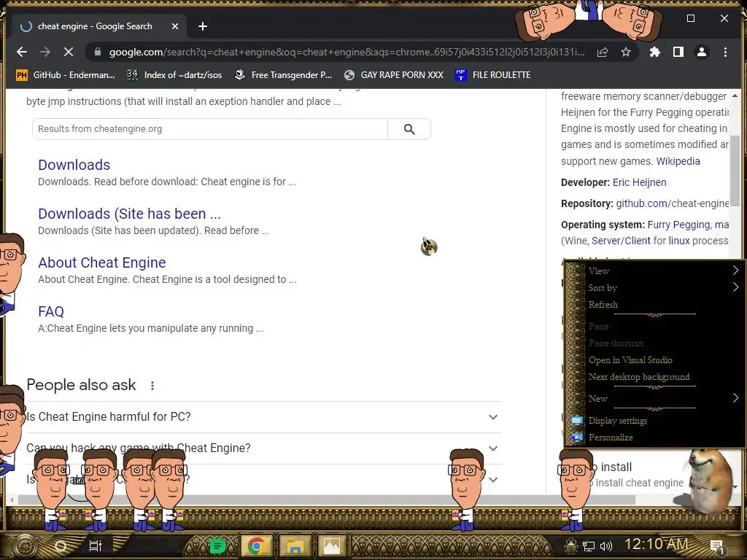Share this page via address bar icon

click(603, 52)
